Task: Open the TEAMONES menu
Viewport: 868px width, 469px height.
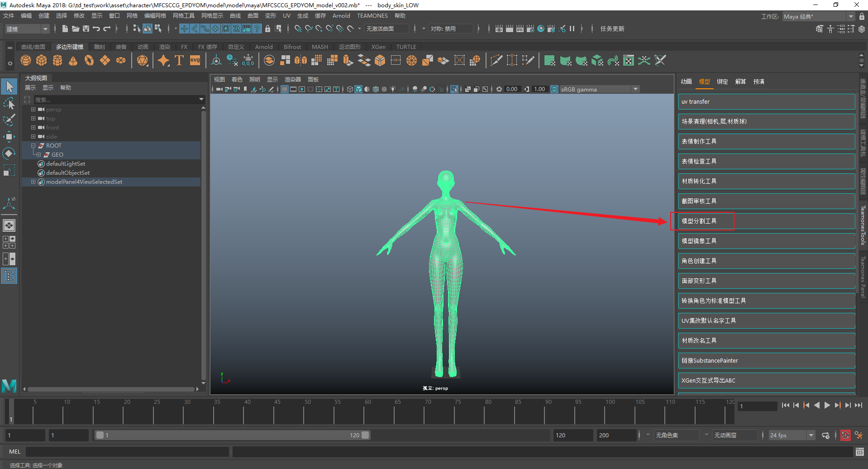Action: pos(372,16)
